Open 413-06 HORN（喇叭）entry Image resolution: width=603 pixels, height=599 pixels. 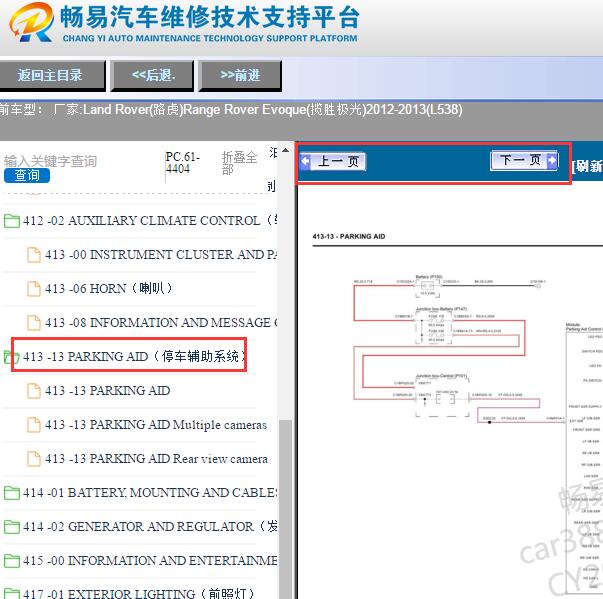[x=109, y=288]
